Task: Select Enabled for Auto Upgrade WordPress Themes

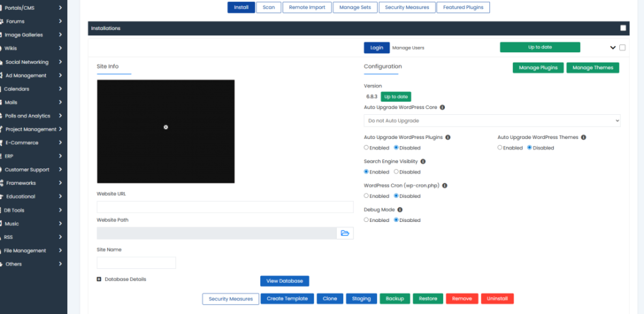Action: pyautogui.click(x=499, y=148)
